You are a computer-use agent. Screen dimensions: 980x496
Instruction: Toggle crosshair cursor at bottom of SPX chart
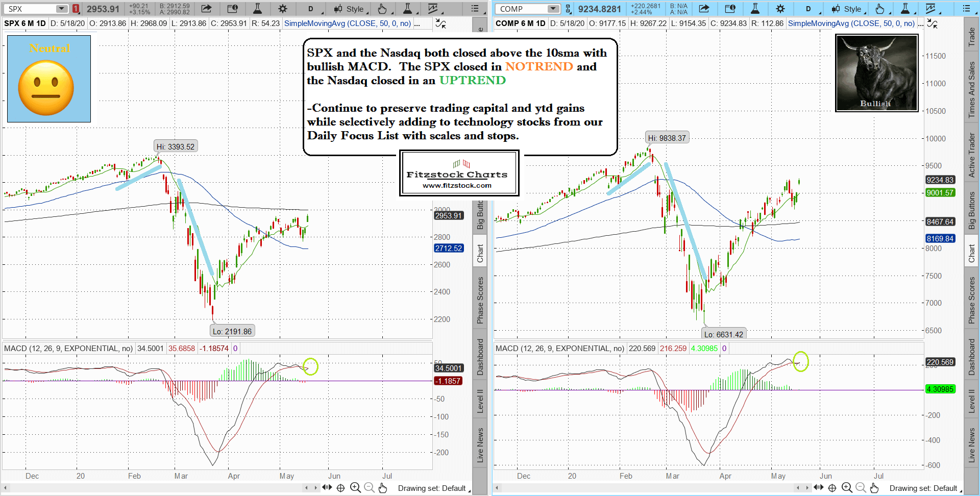[x=340, y=488]
